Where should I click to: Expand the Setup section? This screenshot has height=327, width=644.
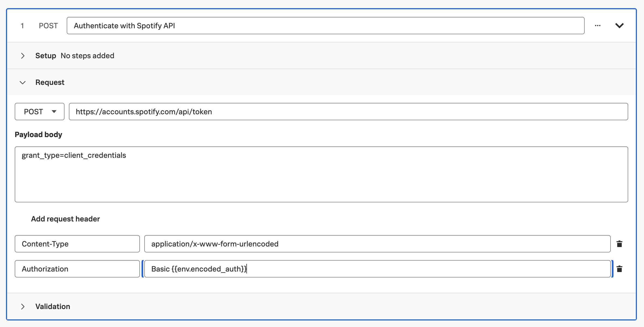click(23, 55)
